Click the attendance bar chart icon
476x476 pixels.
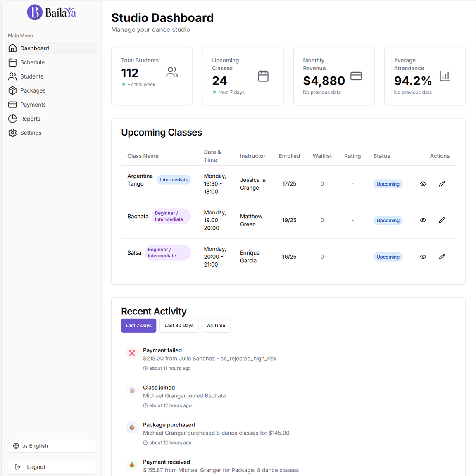[x=445, y=76]
